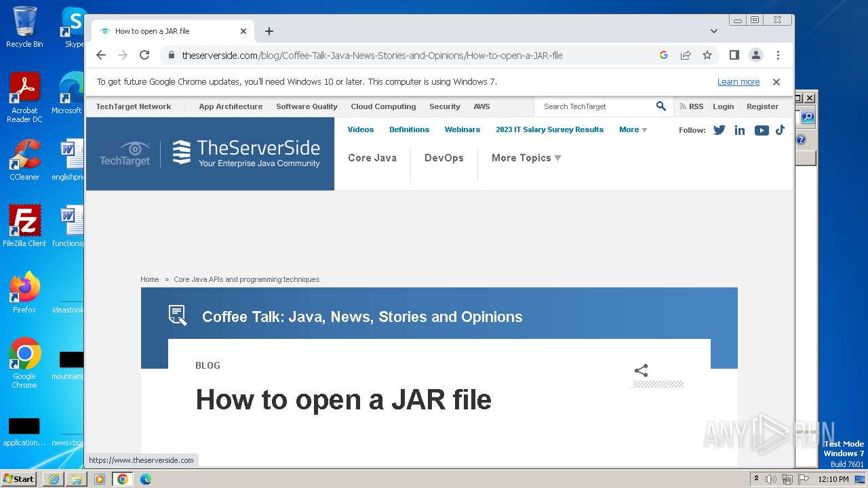Close the 'How to open a JAR file' tab
Viewport: 868px width, 488px height.
(x=243, y=31)
